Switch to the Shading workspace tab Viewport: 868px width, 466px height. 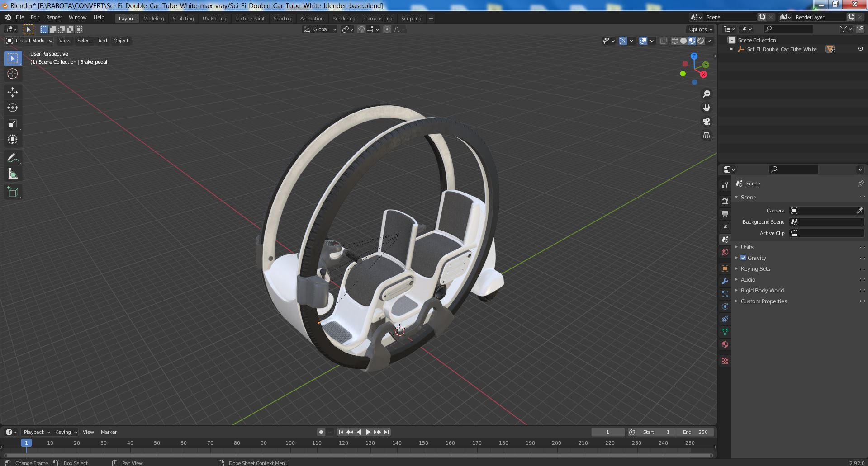282,19
